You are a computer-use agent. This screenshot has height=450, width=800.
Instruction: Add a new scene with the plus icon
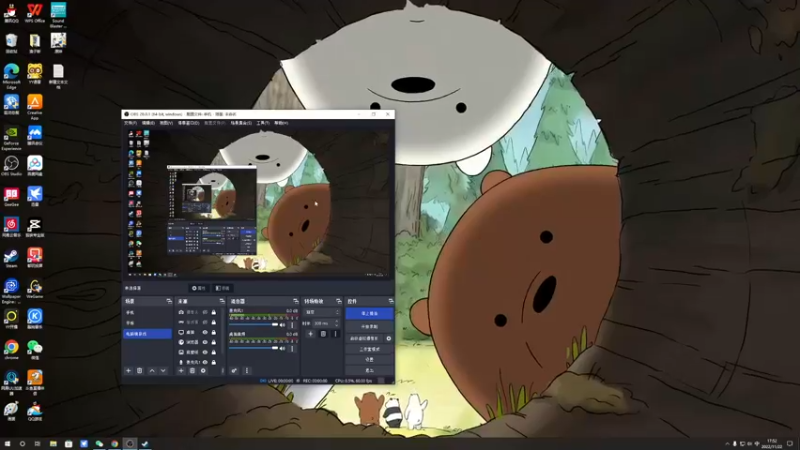click(129, 371)
